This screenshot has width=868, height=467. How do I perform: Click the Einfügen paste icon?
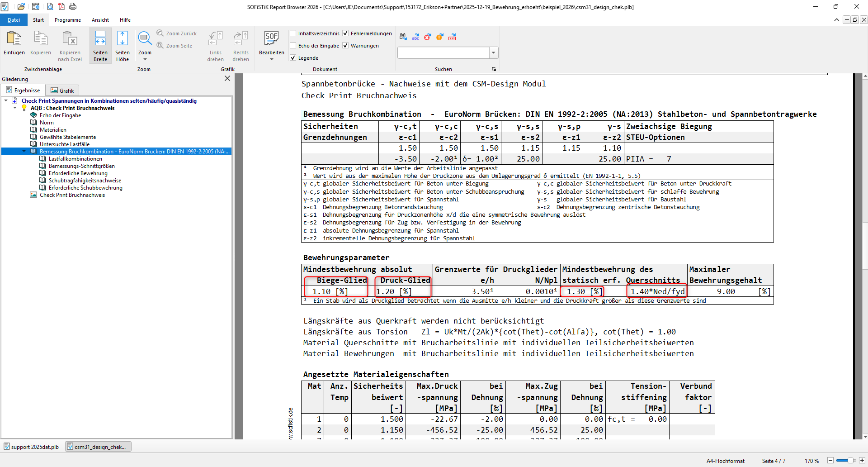tap(14, 43)
